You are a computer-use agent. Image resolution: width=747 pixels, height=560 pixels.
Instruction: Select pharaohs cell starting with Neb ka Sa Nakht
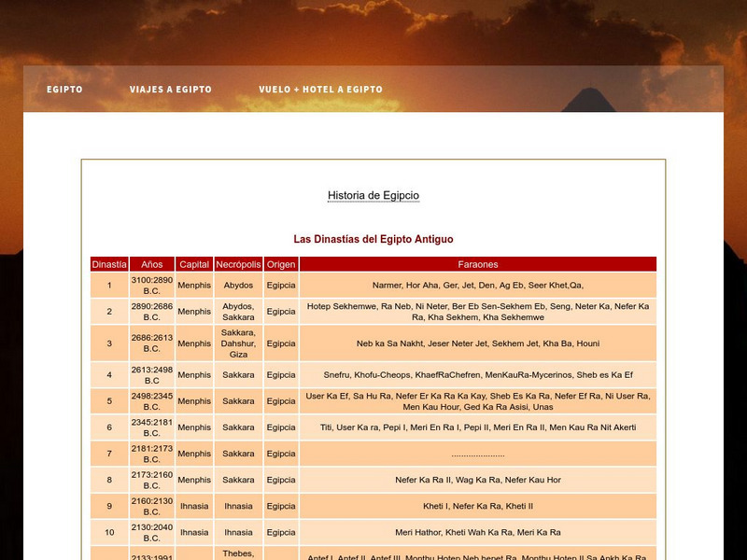(478, 343)
